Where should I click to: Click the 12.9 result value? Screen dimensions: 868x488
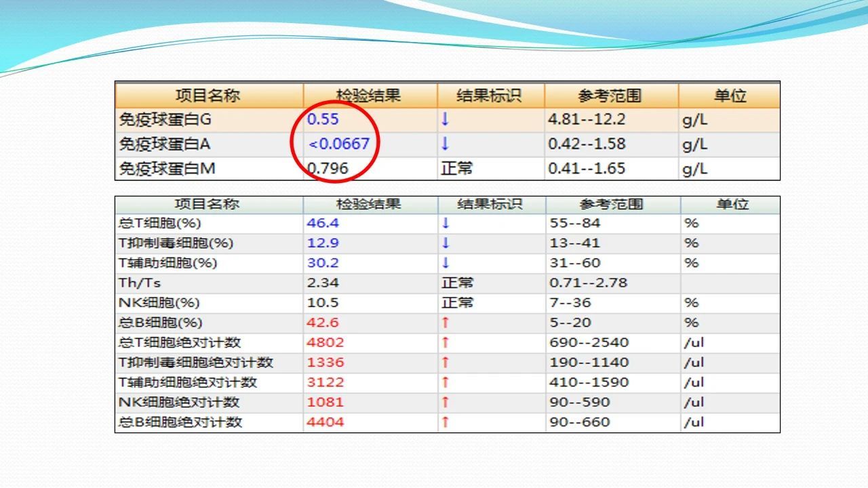tap(323, 243)
